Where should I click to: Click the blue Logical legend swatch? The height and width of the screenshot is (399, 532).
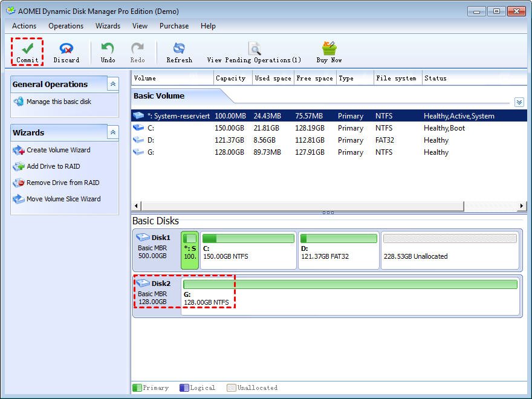tap(184, 388)
